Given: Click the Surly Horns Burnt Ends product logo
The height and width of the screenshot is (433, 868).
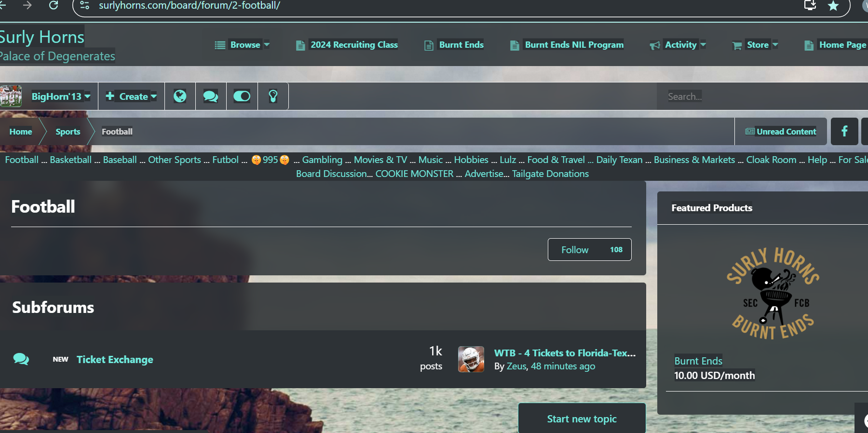Looking at the screenshot, I should click(x=773, y=294).
